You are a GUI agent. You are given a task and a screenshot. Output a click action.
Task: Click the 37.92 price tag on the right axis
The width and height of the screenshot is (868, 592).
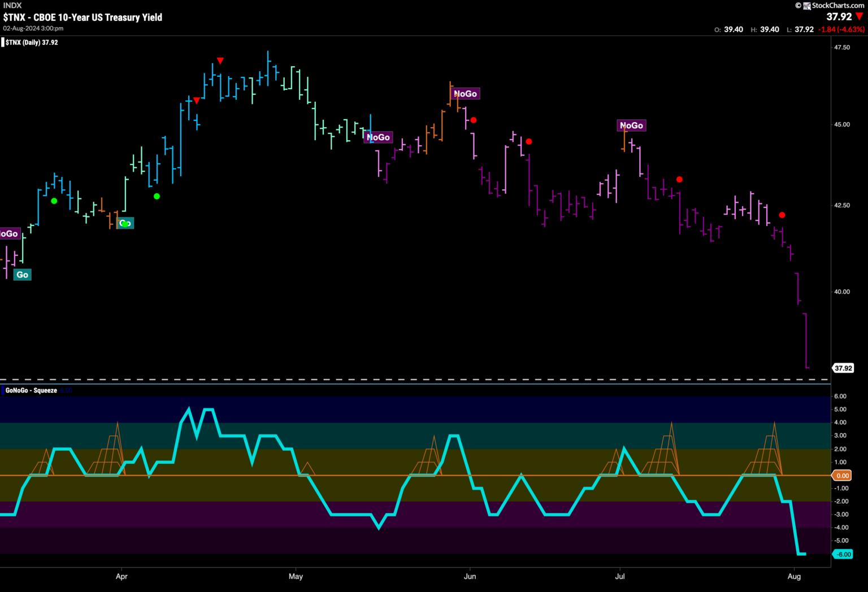point(843,368)
